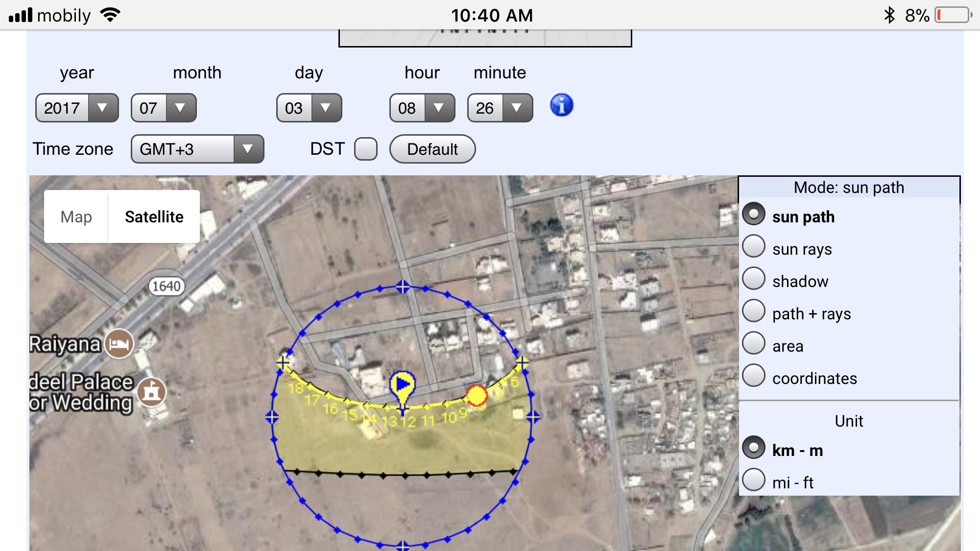Click the 1640 road shield label
Screen dimensions: 980x551
[167, 286]
